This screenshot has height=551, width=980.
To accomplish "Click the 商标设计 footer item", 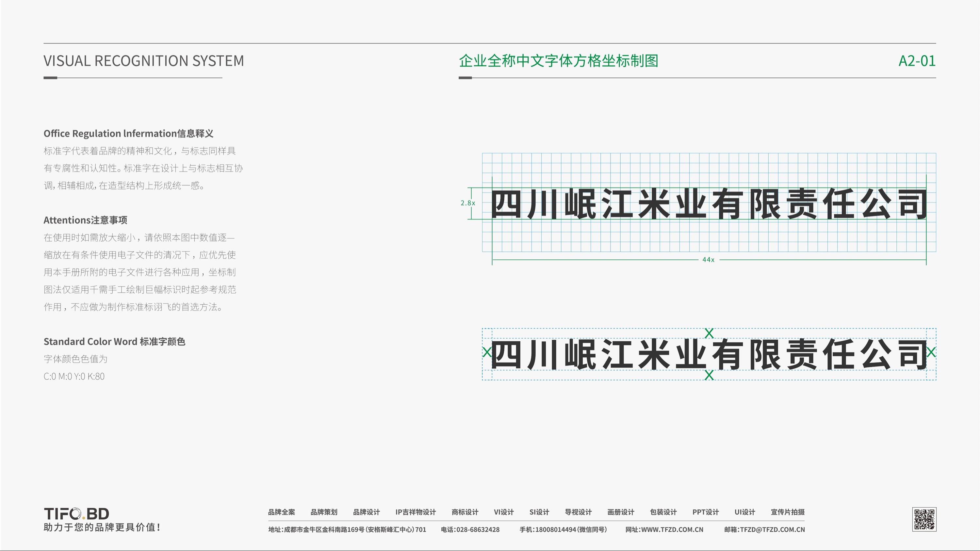I will pyautogui.click(x=465, y=512).
